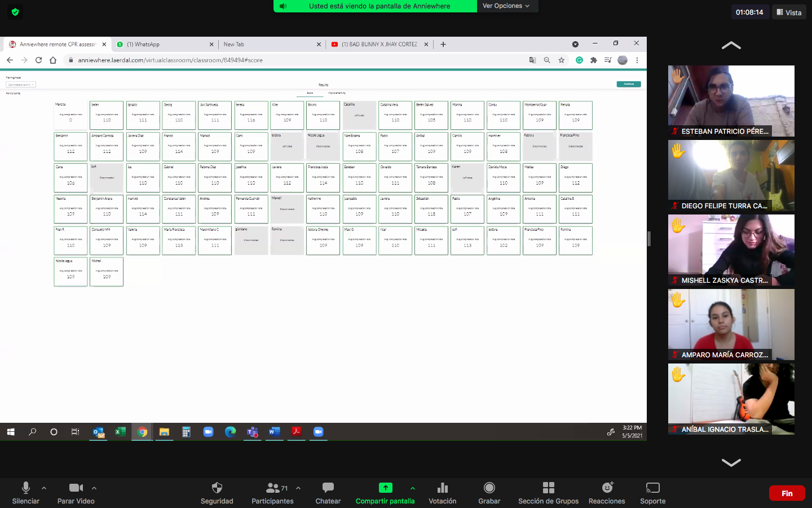Expand the Ver Opciones dropdown

tap(506, 6)
